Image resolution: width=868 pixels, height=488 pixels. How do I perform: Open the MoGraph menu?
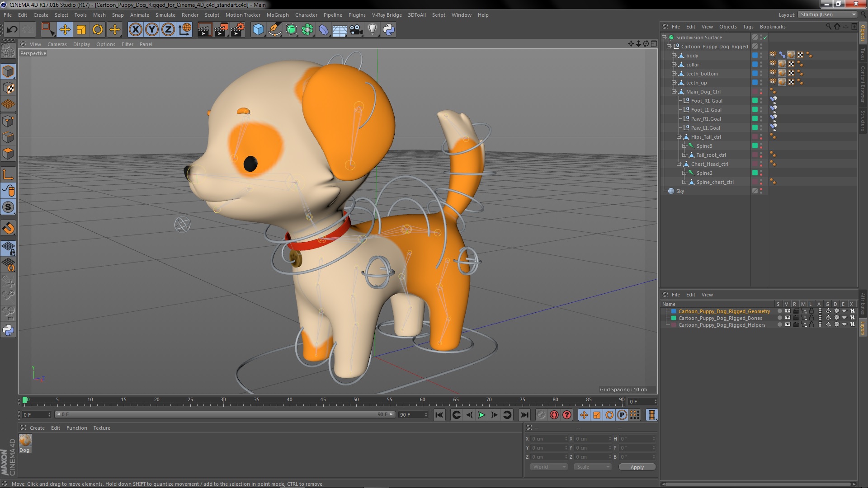point(278,15)
